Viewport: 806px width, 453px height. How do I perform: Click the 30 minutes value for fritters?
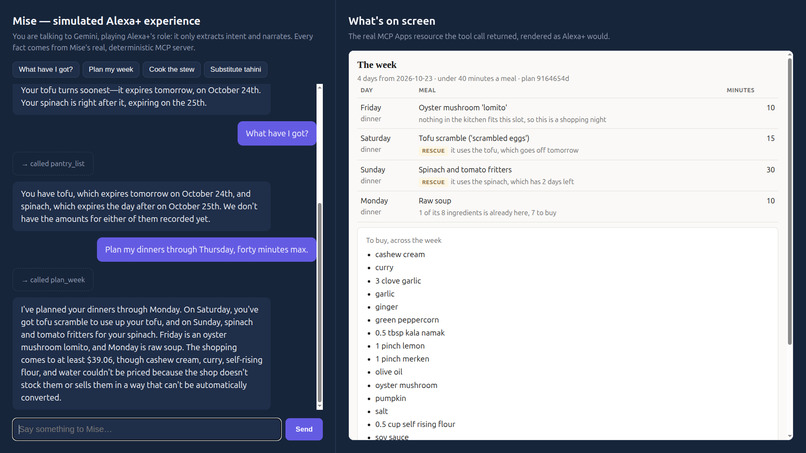click(x=771, y=170)
